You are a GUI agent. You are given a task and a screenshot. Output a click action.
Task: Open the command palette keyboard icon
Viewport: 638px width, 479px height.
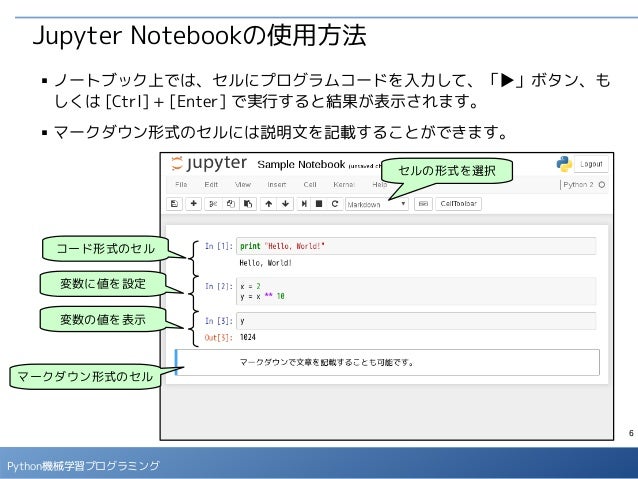[x=423, y=204]
